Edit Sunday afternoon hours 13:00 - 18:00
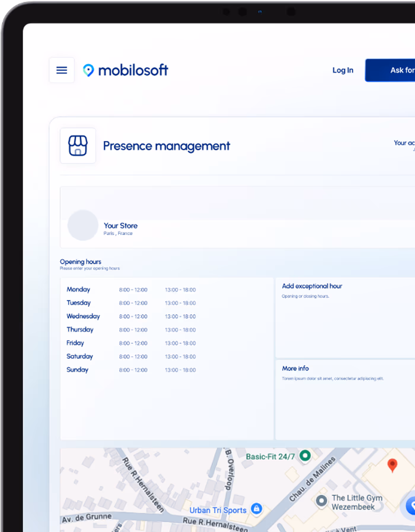Screen dimensions: 415x532 180,370
